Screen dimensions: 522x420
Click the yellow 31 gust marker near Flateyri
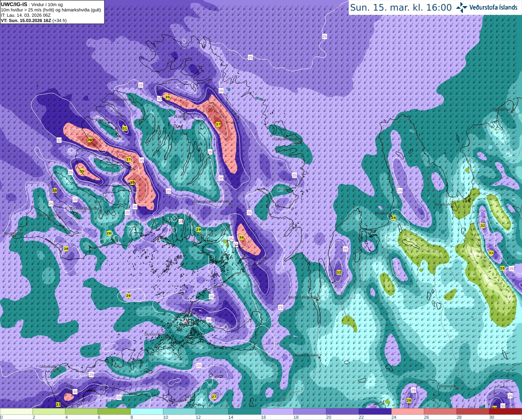125,128
